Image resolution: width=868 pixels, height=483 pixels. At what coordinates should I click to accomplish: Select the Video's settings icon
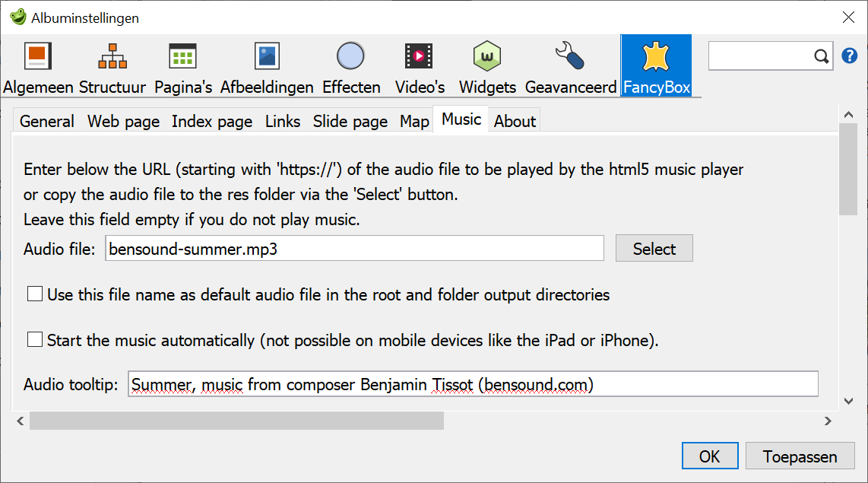pyautogui.click(x=419, y=56)
